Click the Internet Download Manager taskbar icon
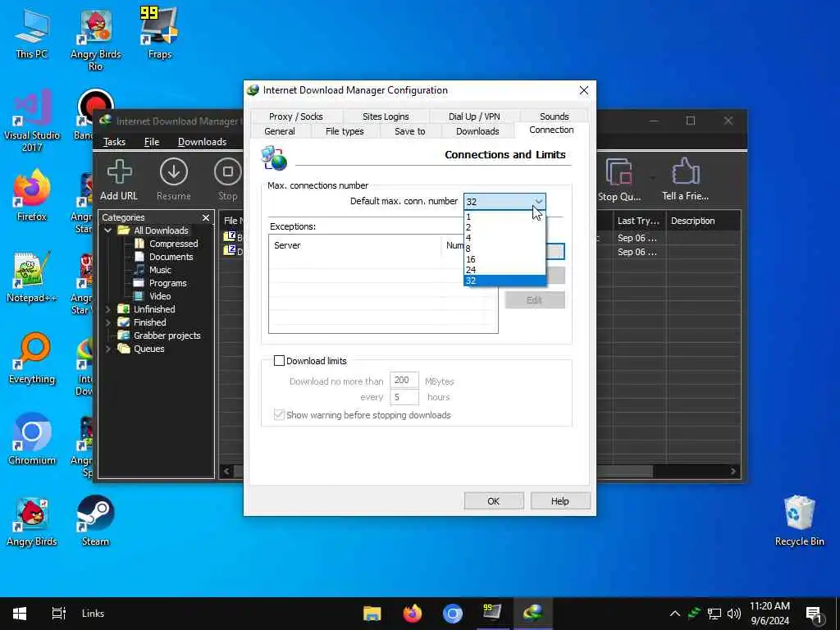This screenshot has width=840, height=630. tap(532, 614)
